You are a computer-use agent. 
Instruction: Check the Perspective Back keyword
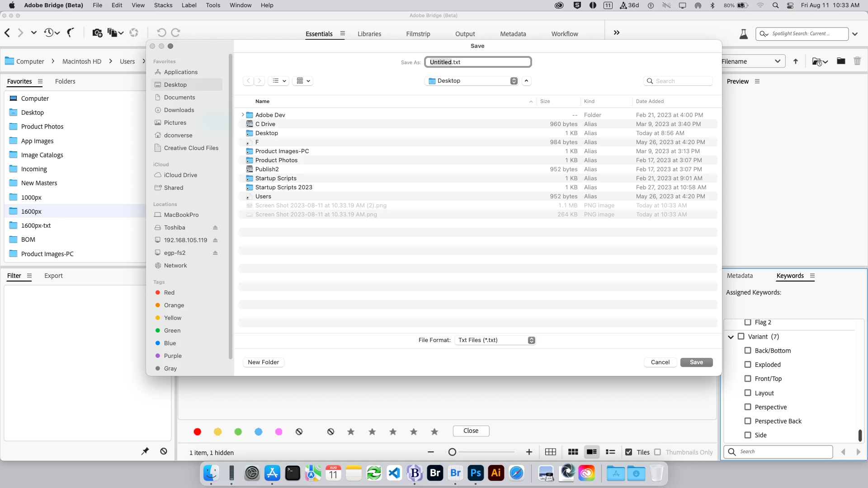point(748,421)
